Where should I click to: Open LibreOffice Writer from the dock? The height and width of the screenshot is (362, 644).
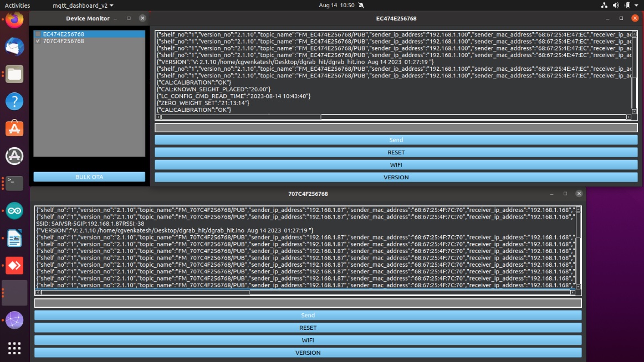click(14, 238)
